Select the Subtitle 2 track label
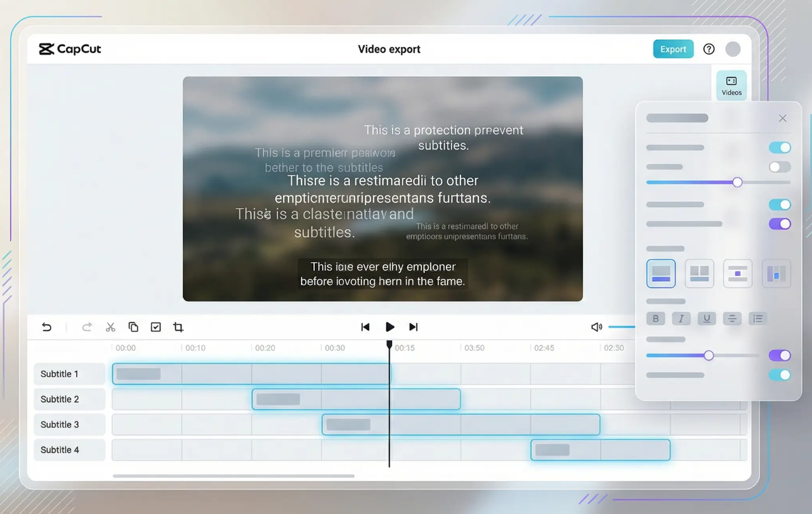Screen dimensions: 812x514 tap(69, 399)
